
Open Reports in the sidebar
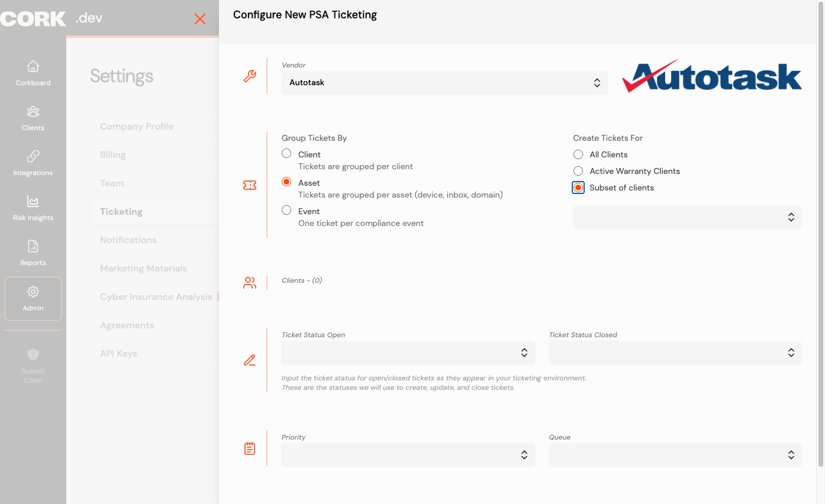[x=33, y=253]
